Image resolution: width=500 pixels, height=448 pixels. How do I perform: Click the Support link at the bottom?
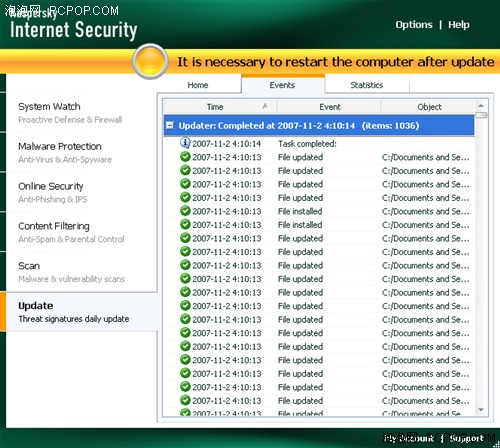(466, 438)
